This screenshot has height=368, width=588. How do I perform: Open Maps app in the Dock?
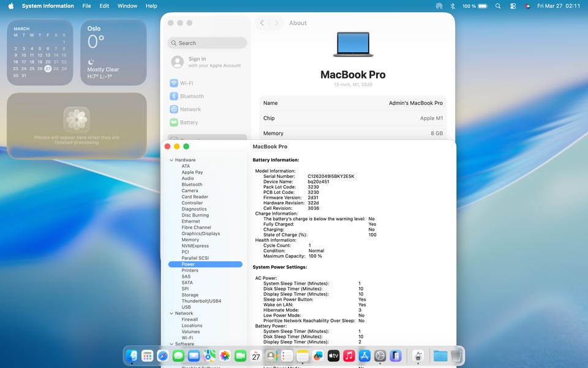coord(209,355)
